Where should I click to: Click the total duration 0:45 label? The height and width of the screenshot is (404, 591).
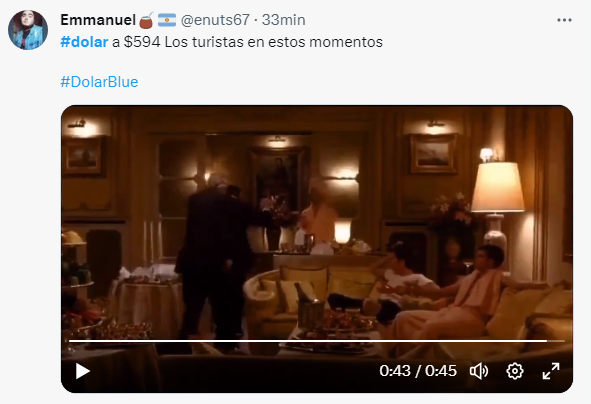pos(441,371)
